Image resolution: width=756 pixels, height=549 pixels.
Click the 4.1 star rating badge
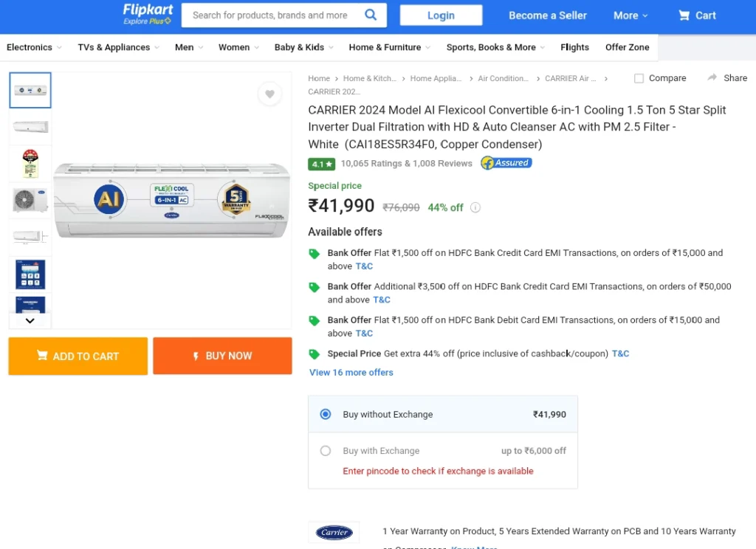point(321,164)
